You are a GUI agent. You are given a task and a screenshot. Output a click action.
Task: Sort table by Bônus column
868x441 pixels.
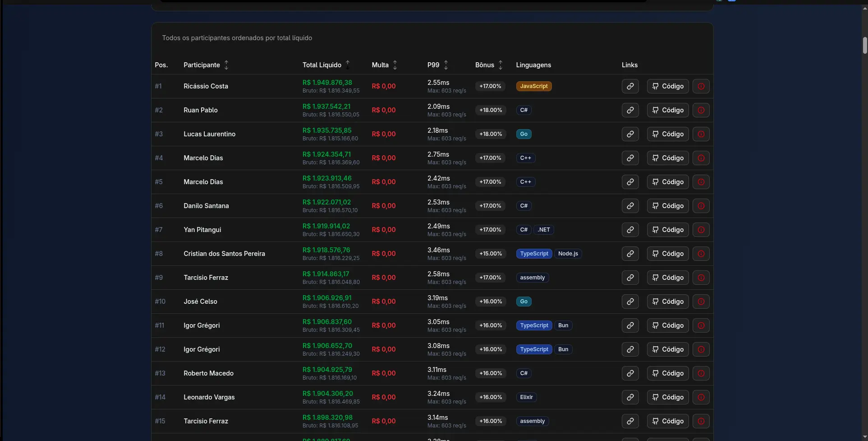(489, 65)
